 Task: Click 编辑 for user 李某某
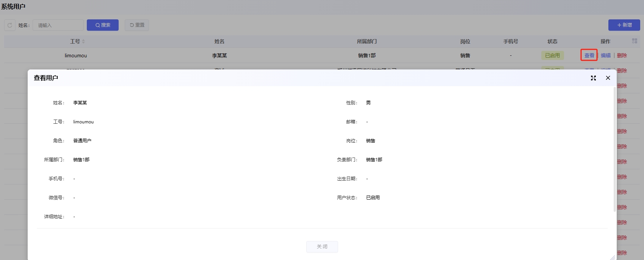point(606,55)
